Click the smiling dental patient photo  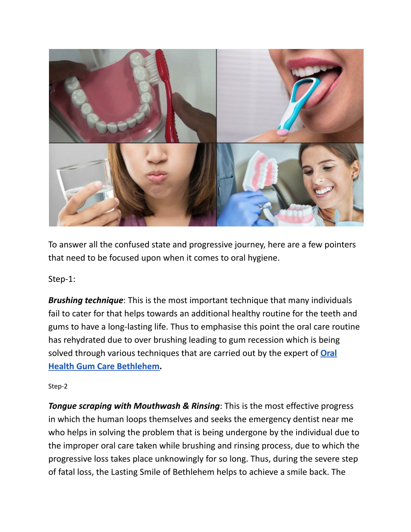coord(290,185)
